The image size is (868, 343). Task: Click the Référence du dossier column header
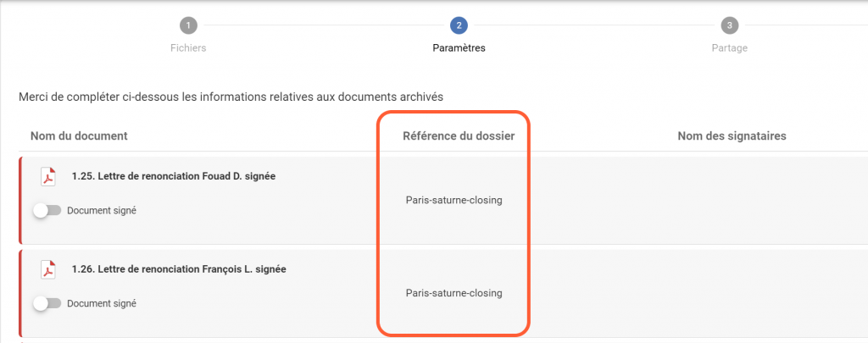coord(459,136)
